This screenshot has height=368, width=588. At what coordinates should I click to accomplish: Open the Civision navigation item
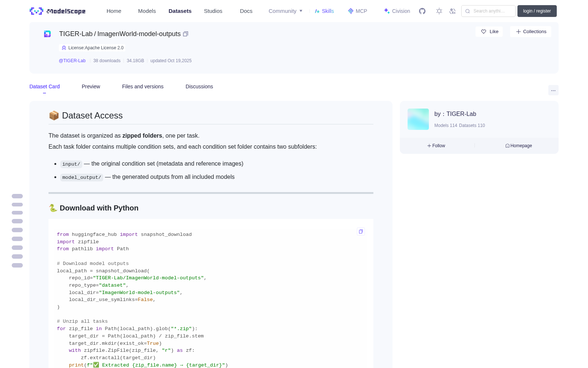click(x=397, y=11)
